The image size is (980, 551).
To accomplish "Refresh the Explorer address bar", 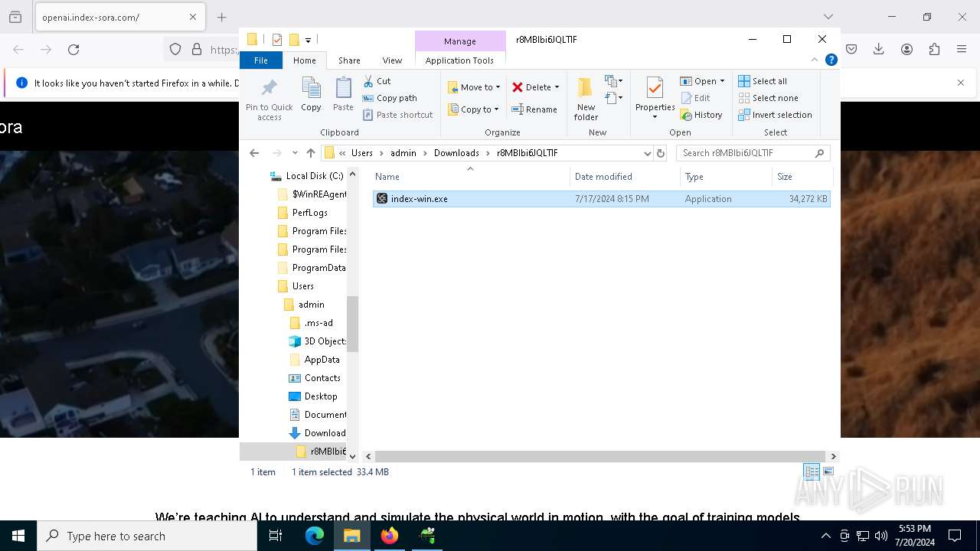I will [661, 153].
